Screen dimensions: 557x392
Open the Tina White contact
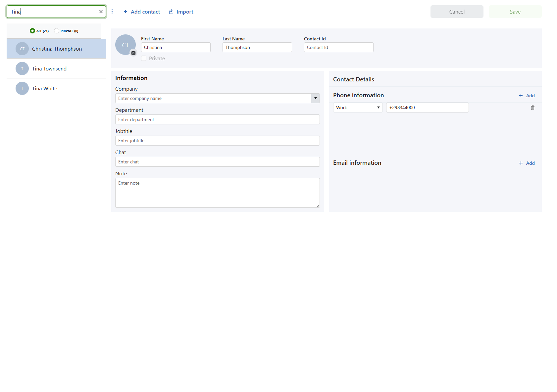click(x=56, y=88)
